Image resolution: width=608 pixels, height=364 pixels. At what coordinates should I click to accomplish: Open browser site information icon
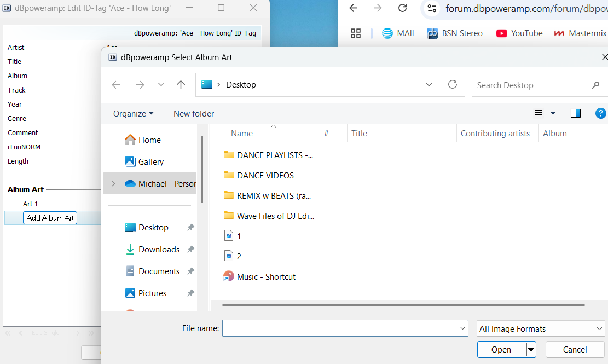432,8
